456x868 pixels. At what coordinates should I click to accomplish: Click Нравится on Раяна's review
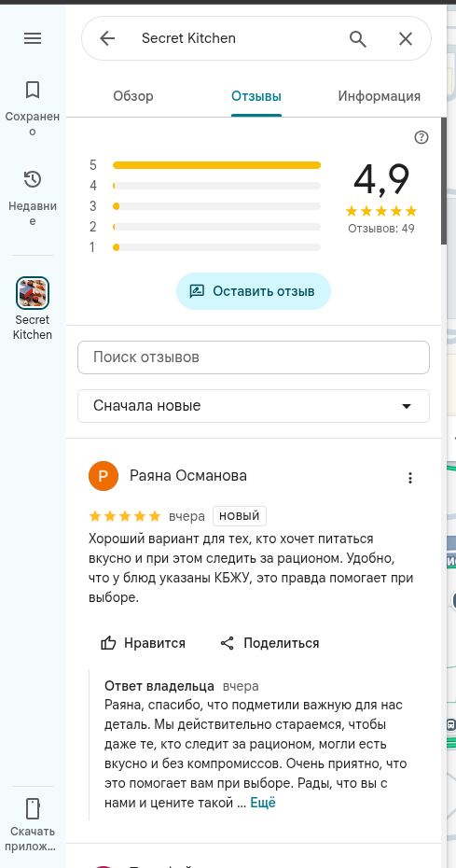point(143,643)
